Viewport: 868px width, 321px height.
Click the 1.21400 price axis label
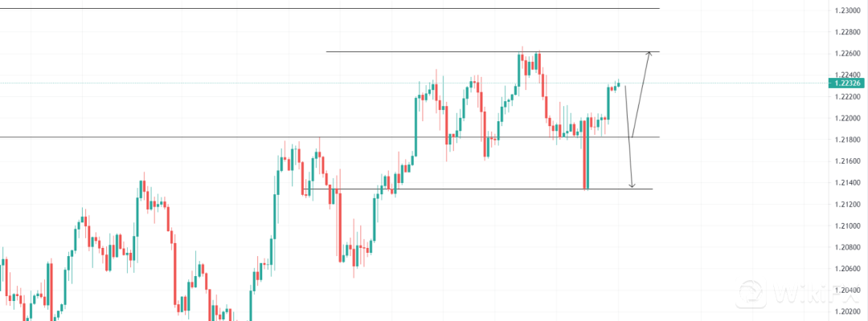pyautogui.click(x=846, y=182)
